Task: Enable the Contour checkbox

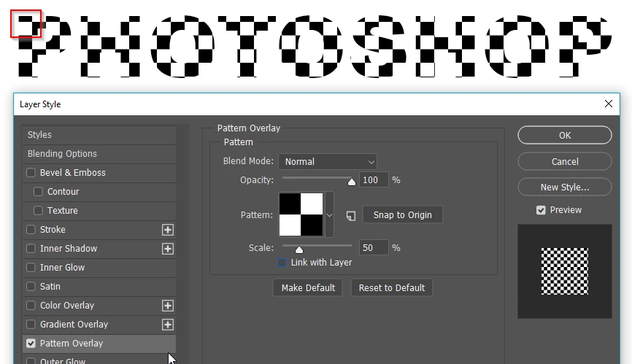Action: [38, 192]
